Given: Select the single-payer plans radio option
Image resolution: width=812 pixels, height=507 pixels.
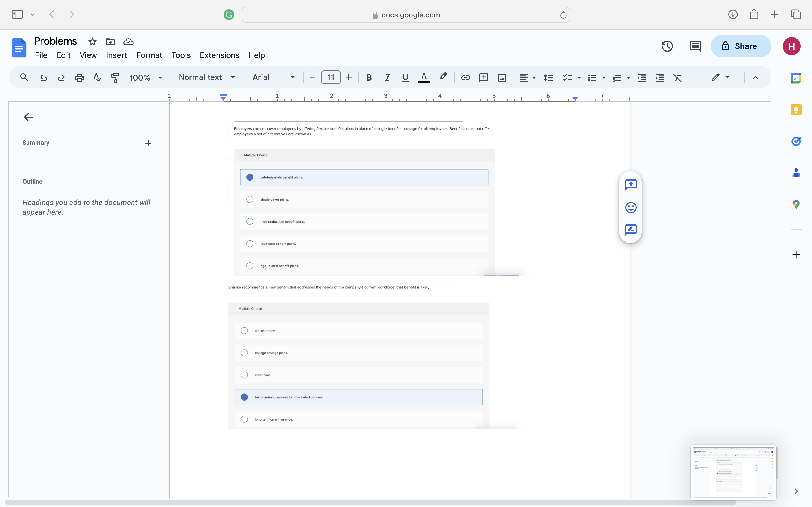Looking at the screenshot, I should pyautogui.click(x=250, y=199).
